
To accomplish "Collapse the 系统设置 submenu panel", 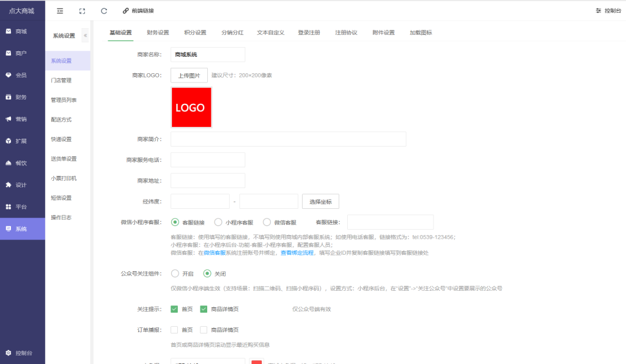I will click(x=85, y=35).
